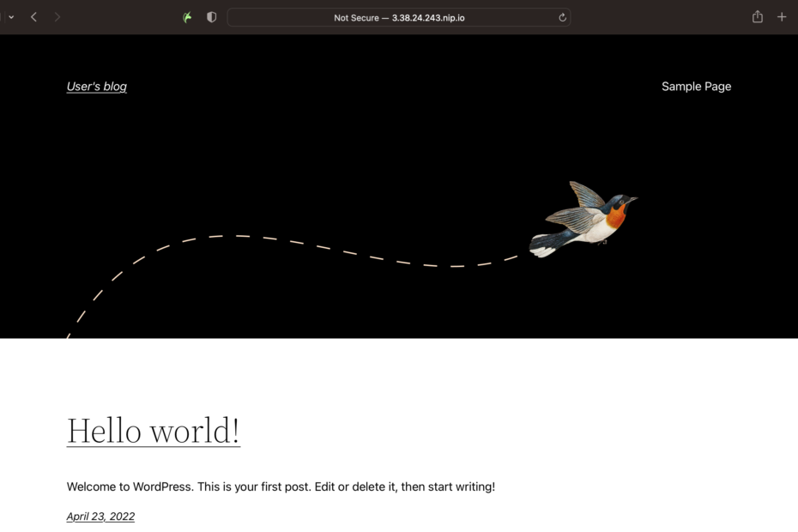Screen dimensions: 798x532
Task: Click the Welcome to WordPress paragraph text
Action: click(x=281, y=487)
